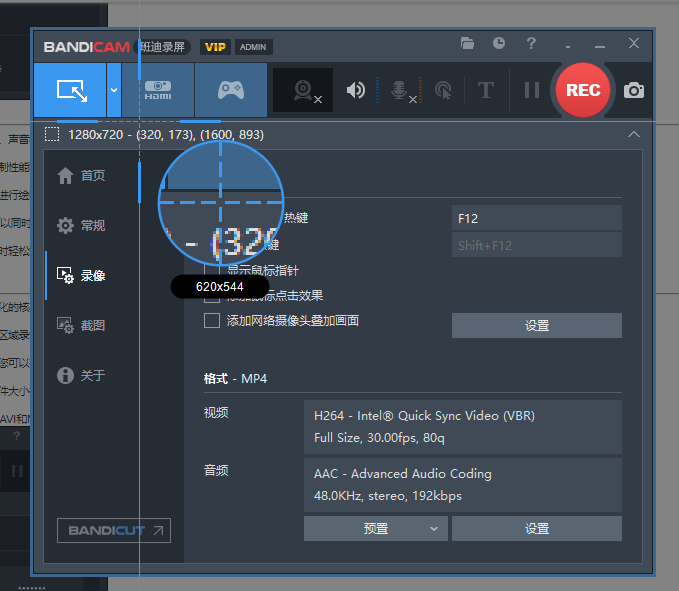Screen dimensions: 679x591
Task: Open the 预置 presets dropdown
Action: pos(375,528)
